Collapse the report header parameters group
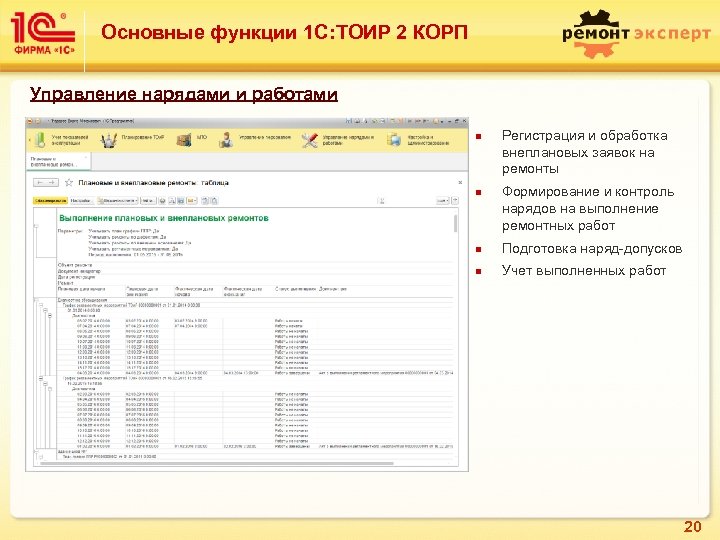This screenshot has height=540, width=720. pos(36,226)
